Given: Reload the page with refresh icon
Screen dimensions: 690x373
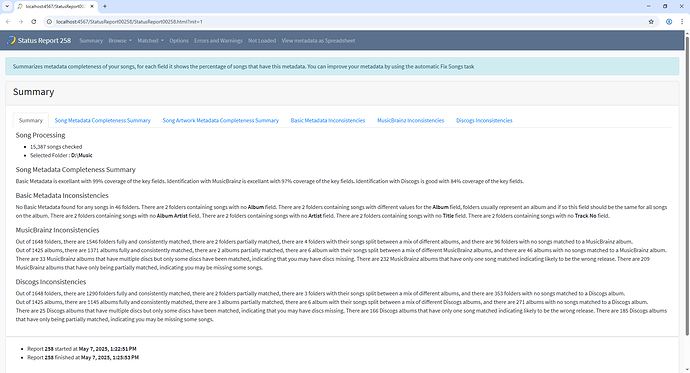Looking at the screenshot, I should [33, 22].
